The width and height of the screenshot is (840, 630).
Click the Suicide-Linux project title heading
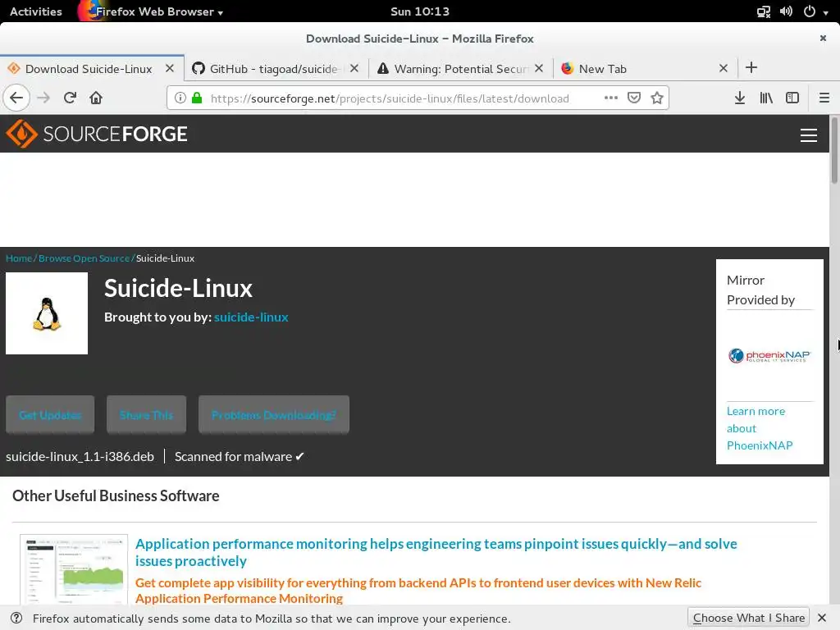(x=178, y=288)
